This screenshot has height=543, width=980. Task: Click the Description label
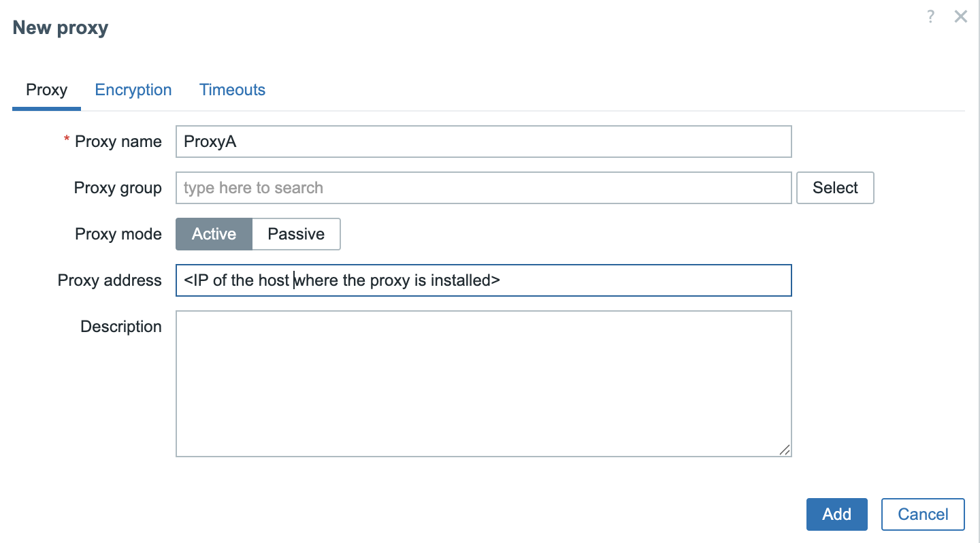click(121, 327)
